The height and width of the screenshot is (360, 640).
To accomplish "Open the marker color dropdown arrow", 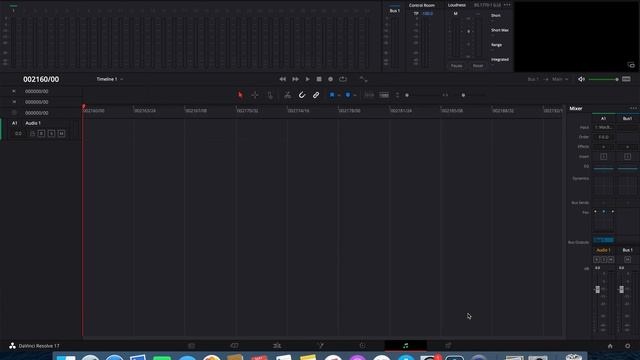I will pos(355,95).
